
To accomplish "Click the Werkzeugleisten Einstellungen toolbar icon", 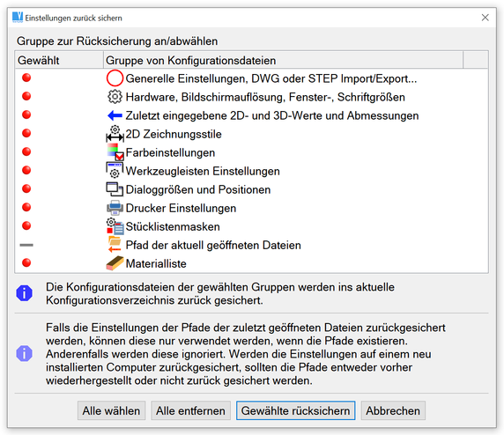I will click(x=115, y=170).
